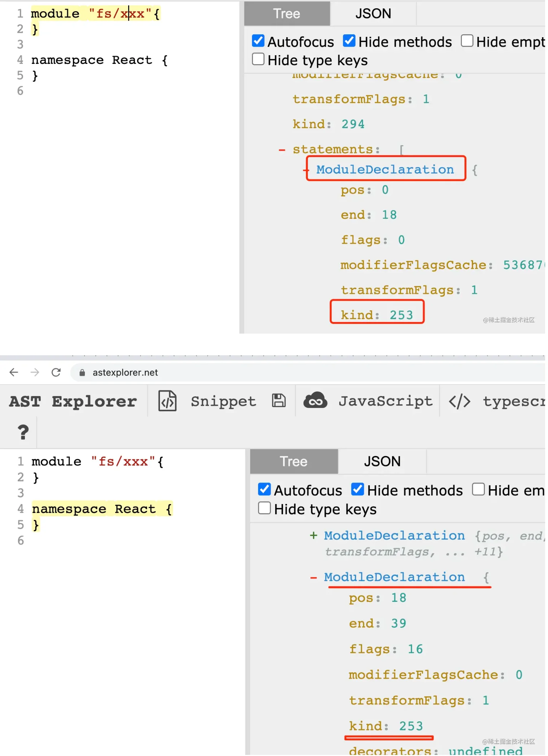Viewport: 548px width, 756px height.
Task: Click end: 18 value in upper tree
Action: coord(389,215)
